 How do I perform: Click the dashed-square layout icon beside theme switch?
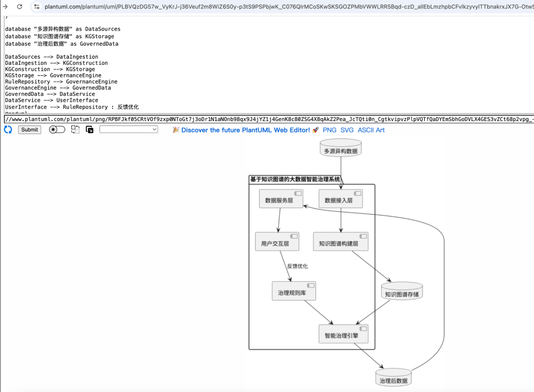[75, 130]
